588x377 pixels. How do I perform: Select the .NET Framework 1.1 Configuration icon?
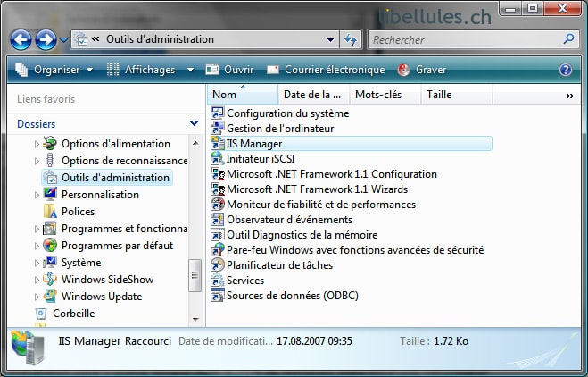217,174
